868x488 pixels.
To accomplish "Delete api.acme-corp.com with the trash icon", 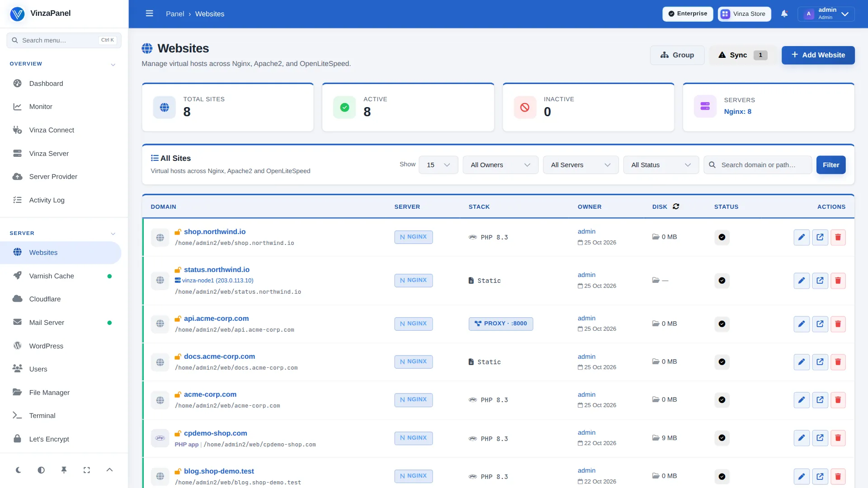I will coord(838,324).
